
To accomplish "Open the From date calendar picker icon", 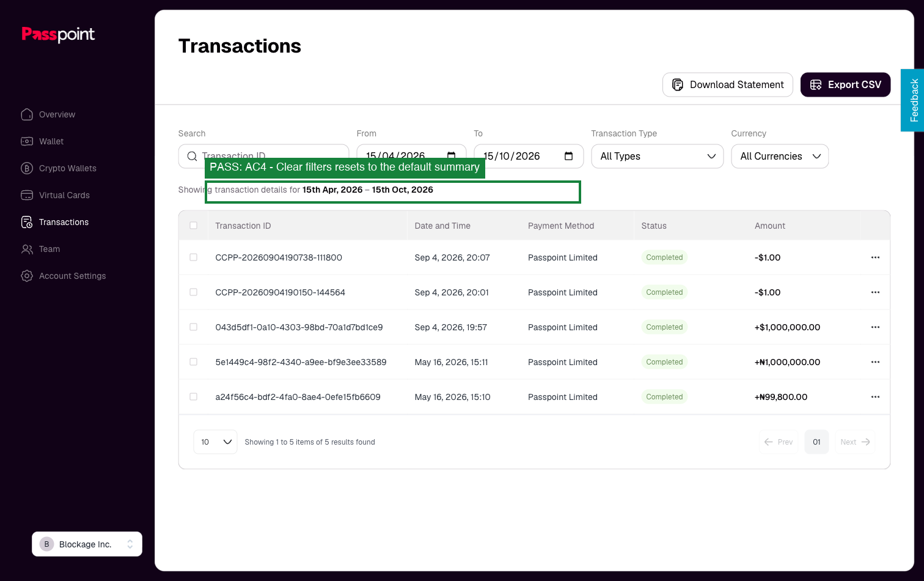I will 452,155.
